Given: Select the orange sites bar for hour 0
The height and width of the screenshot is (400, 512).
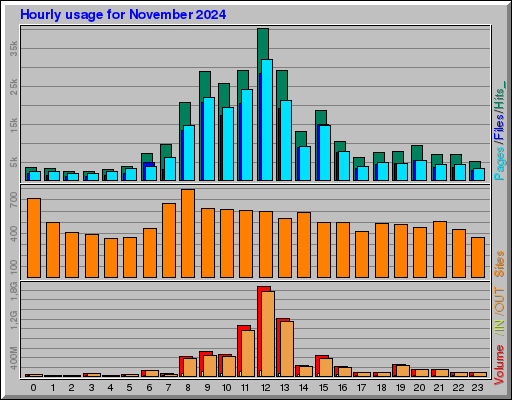Looking at the screenshot, I should [34, 238].
